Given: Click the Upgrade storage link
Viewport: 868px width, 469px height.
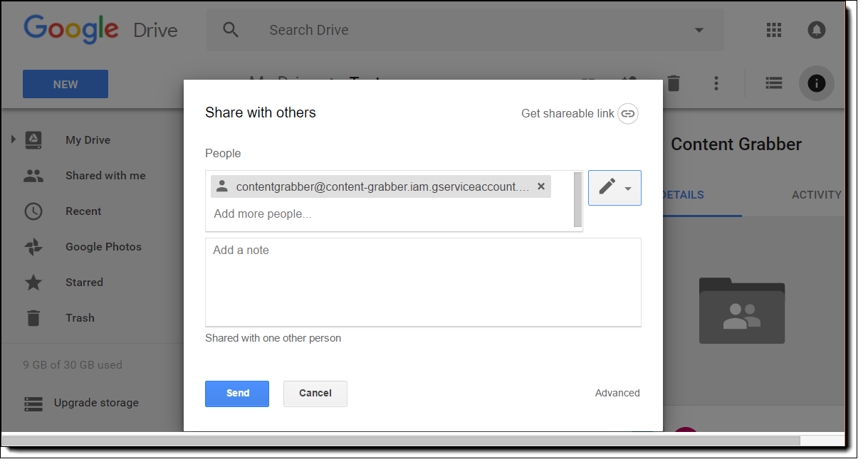Looking at the screenshot, I should 96,403.
